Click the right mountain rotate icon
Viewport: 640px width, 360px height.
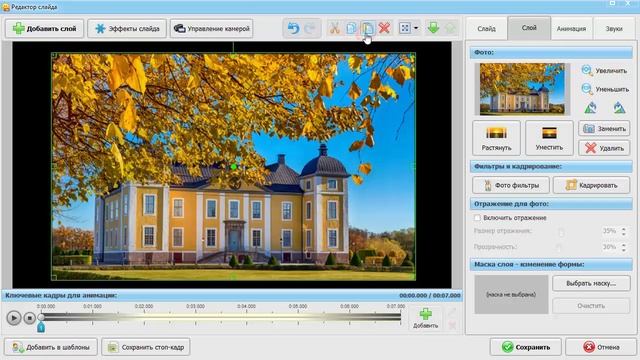tap(619, 108)
